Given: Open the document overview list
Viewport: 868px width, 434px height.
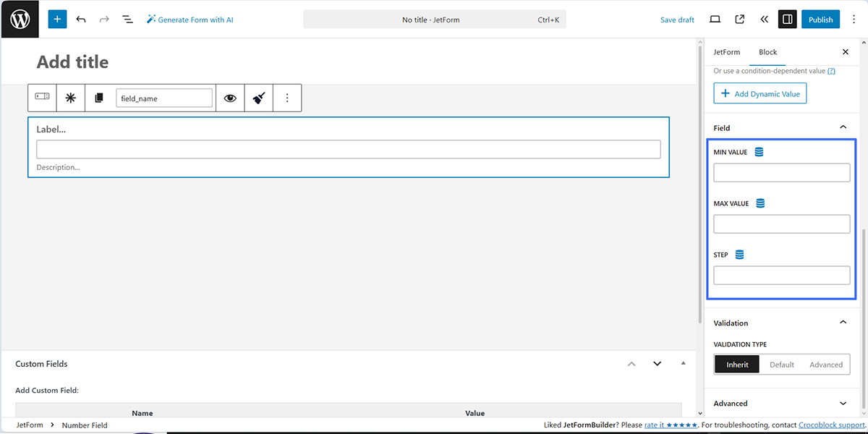Looking at the screenshot, I should [127, 20].
